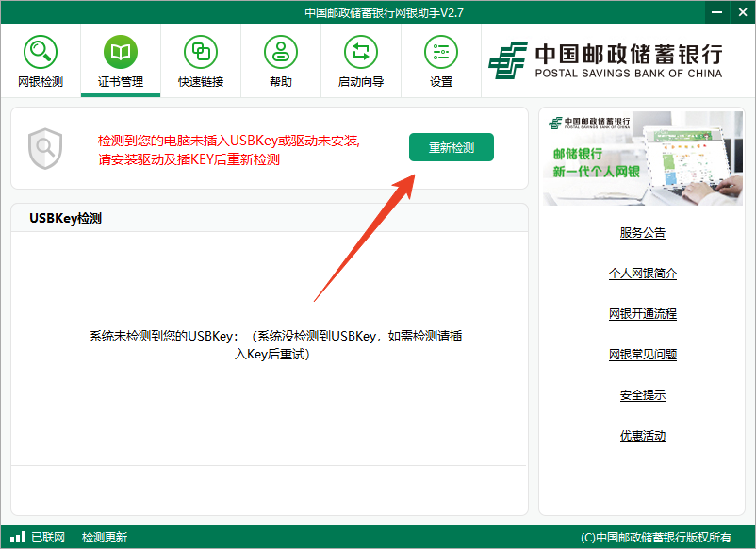
Task: Switch to the 启动向导 tab label
Action: (361, 82)
